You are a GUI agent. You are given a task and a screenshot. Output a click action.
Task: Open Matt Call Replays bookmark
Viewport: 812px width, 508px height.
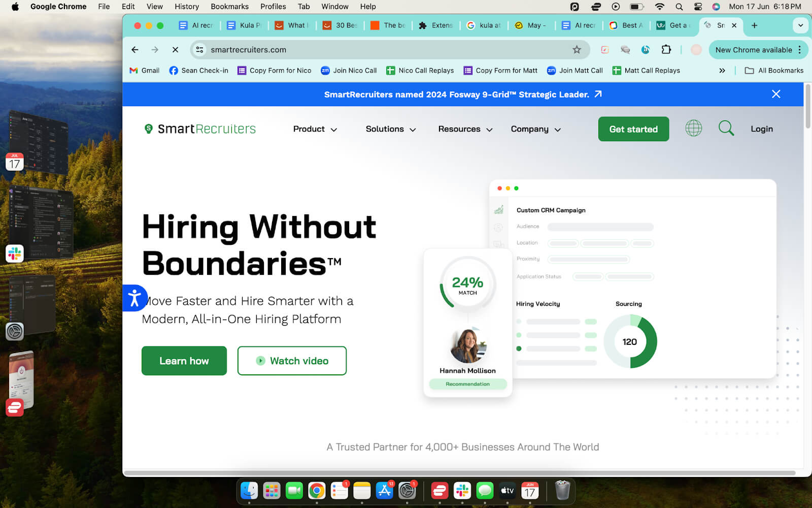[646, 71]
